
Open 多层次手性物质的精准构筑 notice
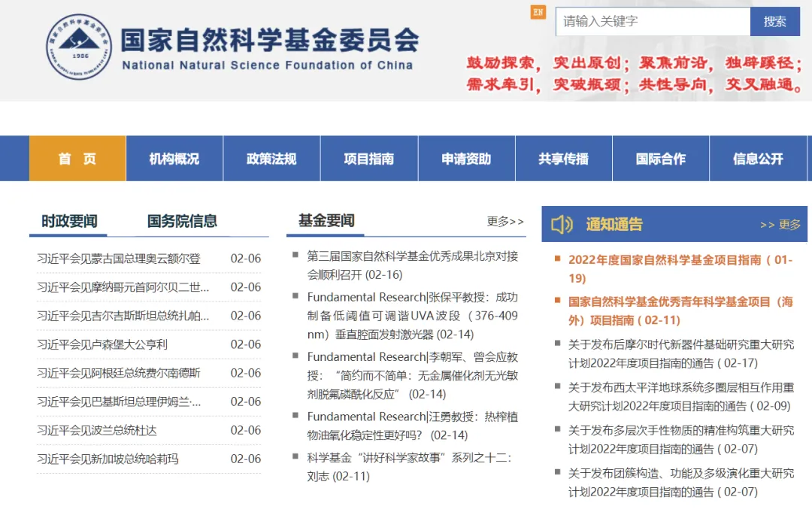coord(681,440)
